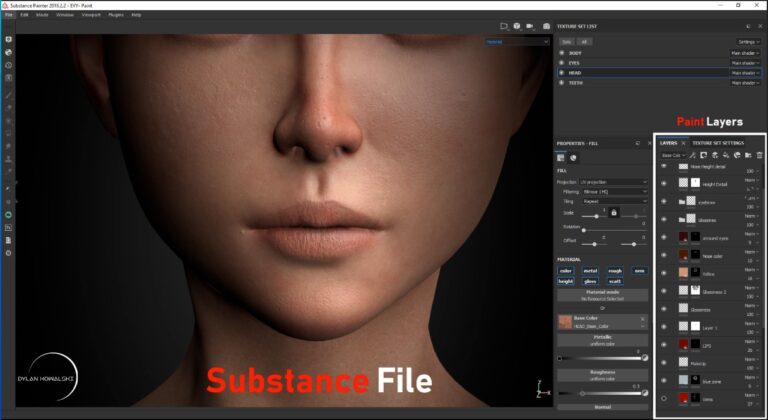
Task: Open the History panel clock icon
Action: pos(8,65)
